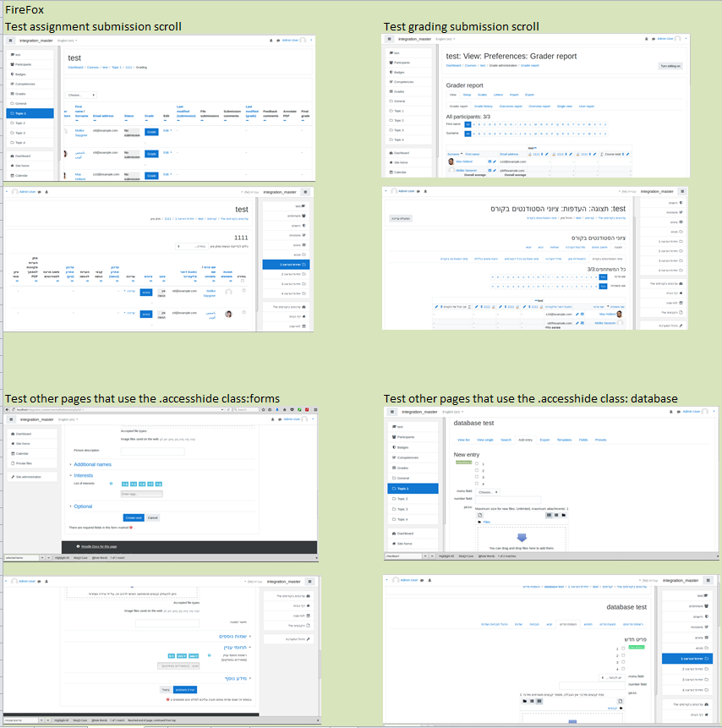This screenshot has height=728, width=722.
Task: Expand Optional section in English forms
Action: [83, 506]
